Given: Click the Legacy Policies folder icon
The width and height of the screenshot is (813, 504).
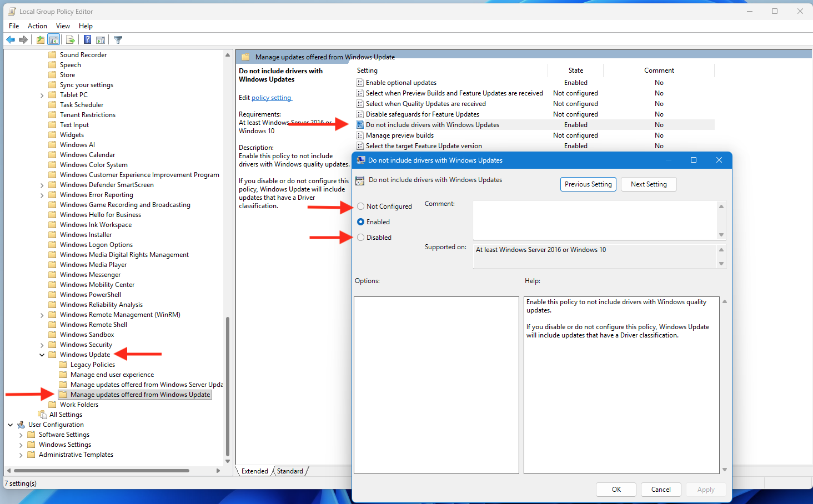Looking at the screenshot, I should [x=63, y=365].
